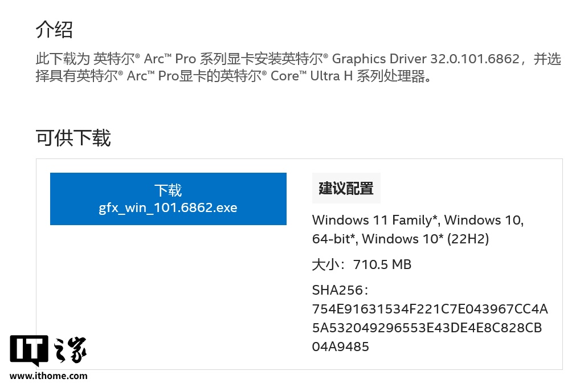Screen dimensions: 588x387
Task: Click hash line starting with 5A532049
Action: pos(426,328)
